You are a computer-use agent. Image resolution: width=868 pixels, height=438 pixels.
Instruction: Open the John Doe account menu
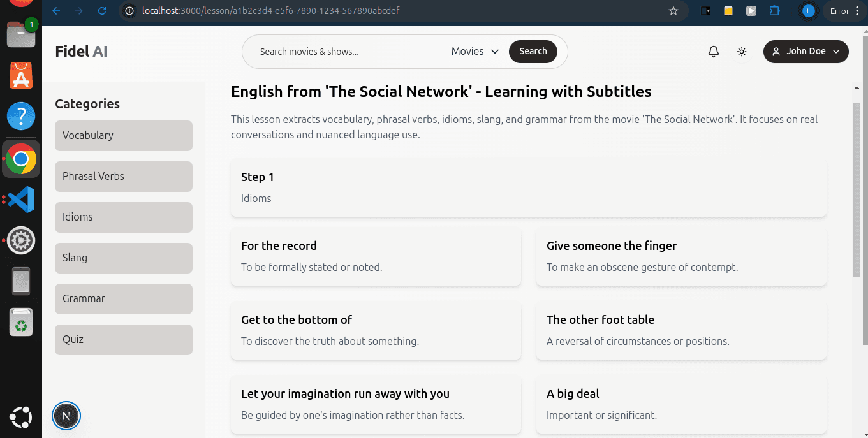805,52
